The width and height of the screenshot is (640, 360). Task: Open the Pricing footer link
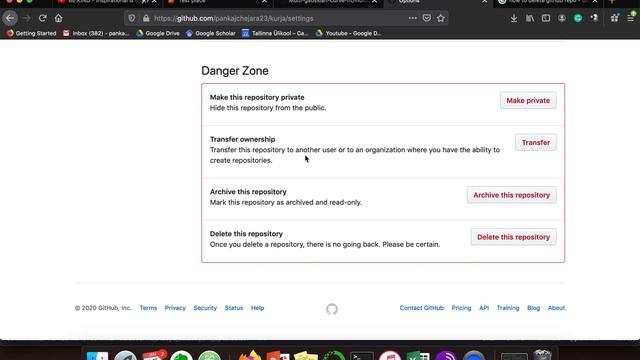point(461,308)
